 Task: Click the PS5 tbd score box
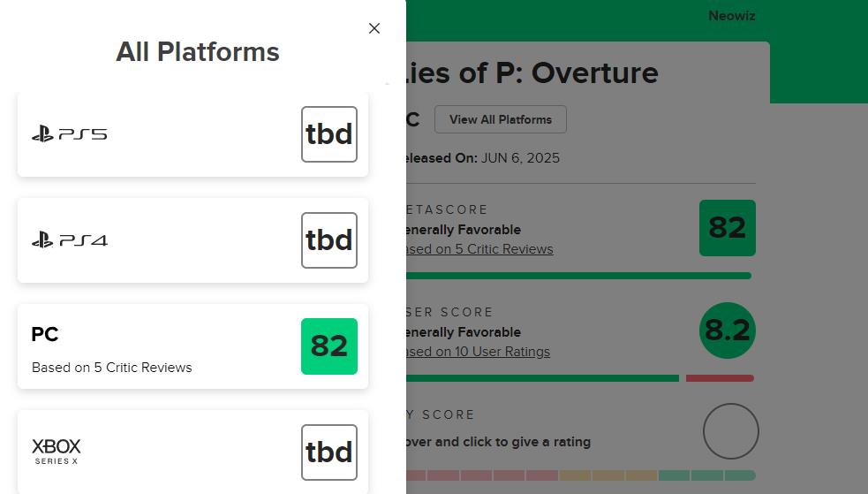point(329,134)
